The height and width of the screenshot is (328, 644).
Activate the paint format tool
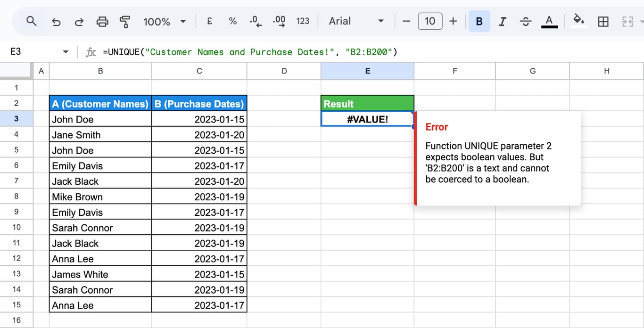coord(125,22)
